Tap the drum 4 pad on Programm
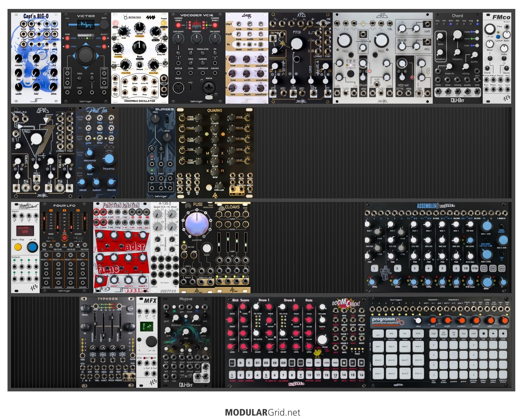This screenshot has height=420, width=526. coord(418,374)
